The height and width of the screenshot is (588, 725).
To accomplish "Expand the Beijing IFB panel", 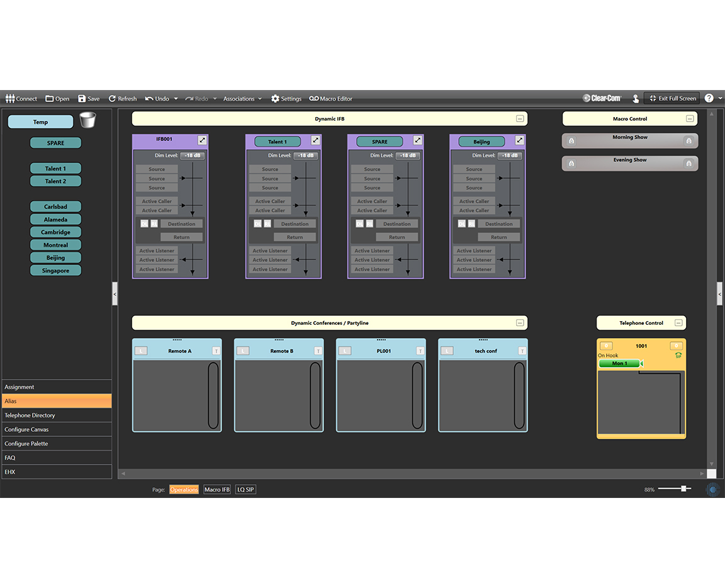I will pyautogui.click(x=519, y=140).
